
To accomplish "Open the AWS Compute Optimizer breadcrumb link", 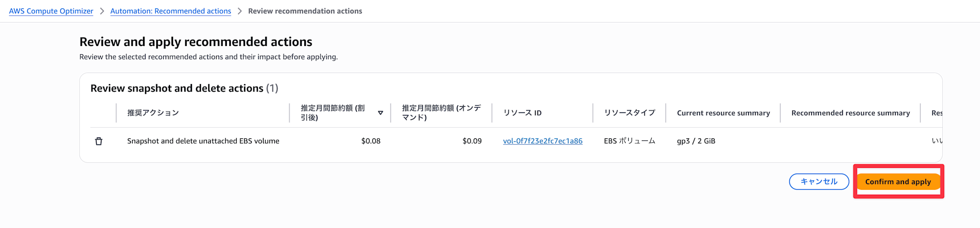I will pyautogui.click(x=51, y=11).
